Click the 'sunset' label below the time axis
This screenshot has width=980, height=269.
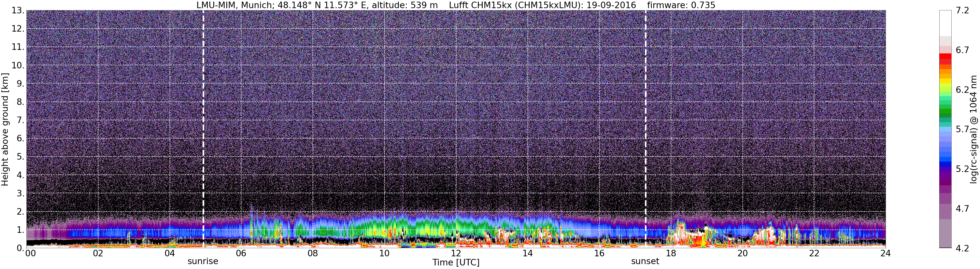click(x=645, y=262)
